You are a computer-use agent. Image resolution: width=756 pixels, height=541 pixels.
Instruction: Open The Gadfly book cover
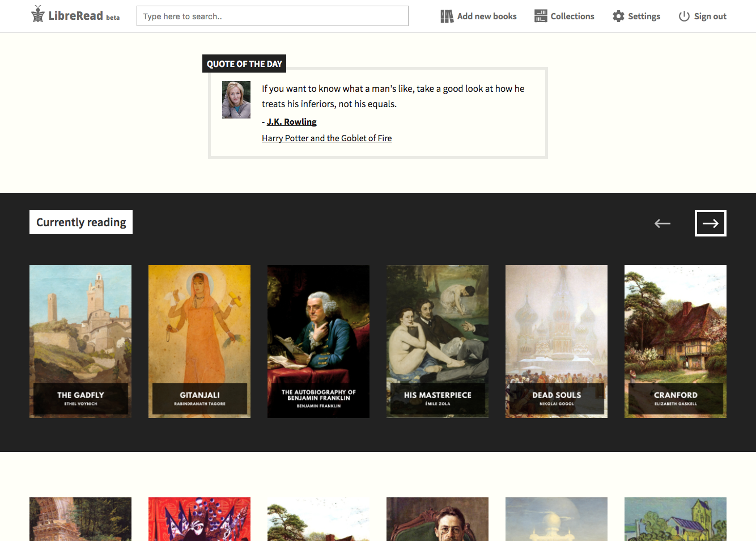pos(80,341)
